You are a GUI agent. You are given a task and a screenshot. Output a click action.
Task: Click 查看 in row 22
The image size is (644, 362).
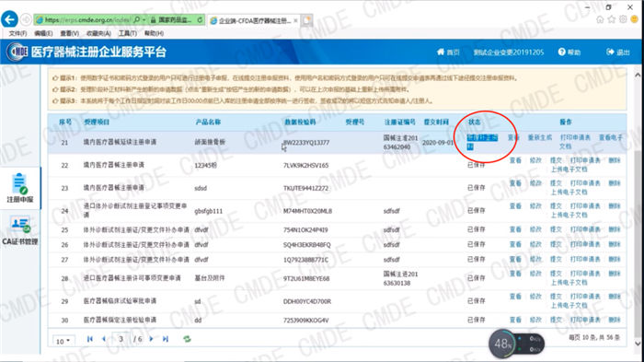515,160
